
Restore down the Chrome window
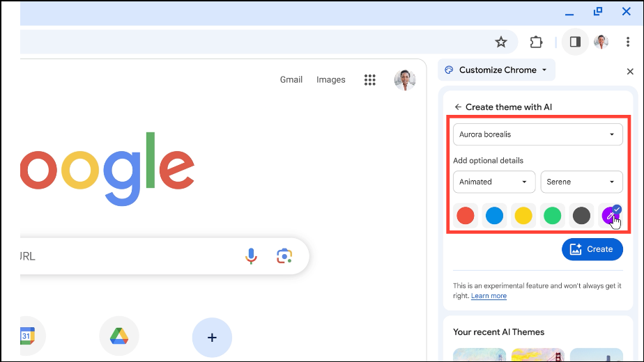598,12
